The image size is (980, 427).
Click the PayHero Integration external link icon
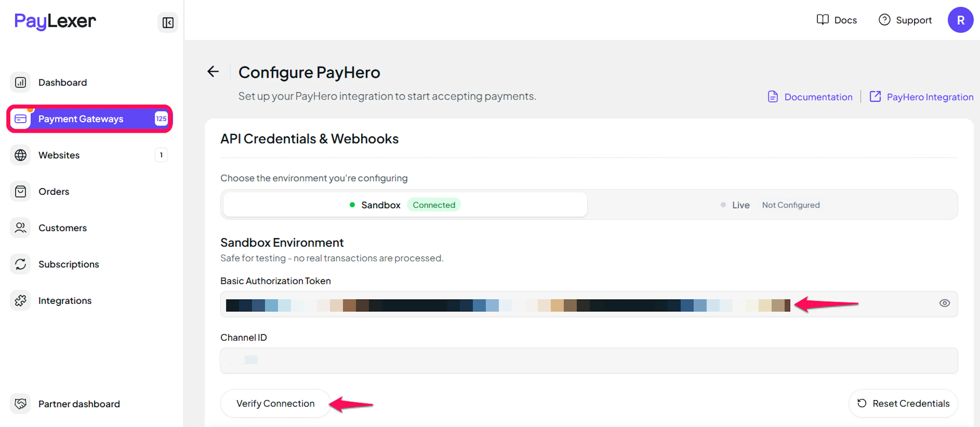click(x=875, y=96)
